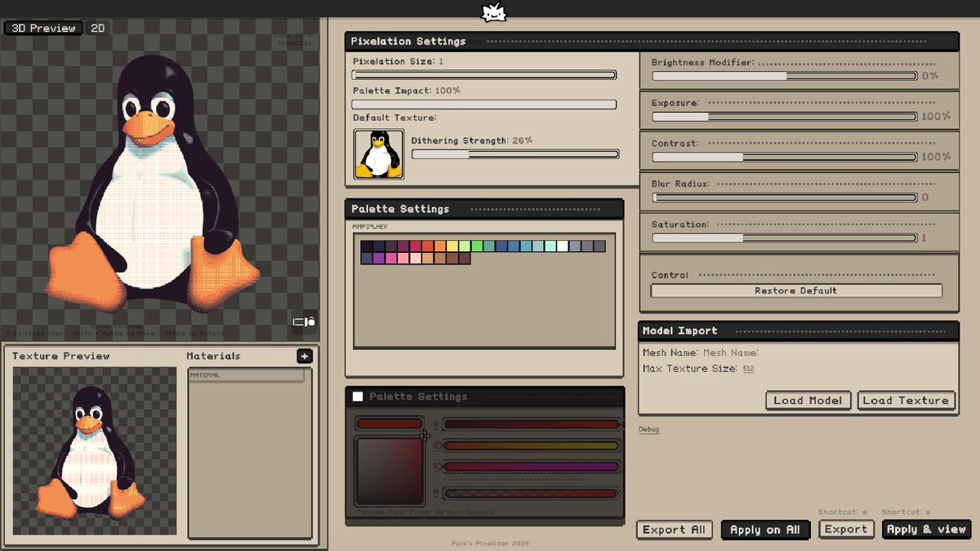The width and height of the screenshot is (980, 551).
Task: Adjust the Pixelation Size slider
Action: point(484,75)
